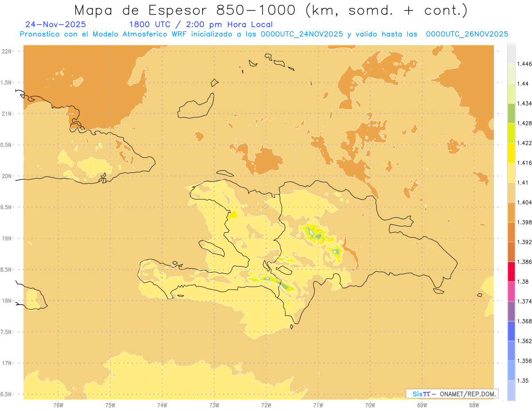Click the colorbar value "1.404"

point(524,202)
